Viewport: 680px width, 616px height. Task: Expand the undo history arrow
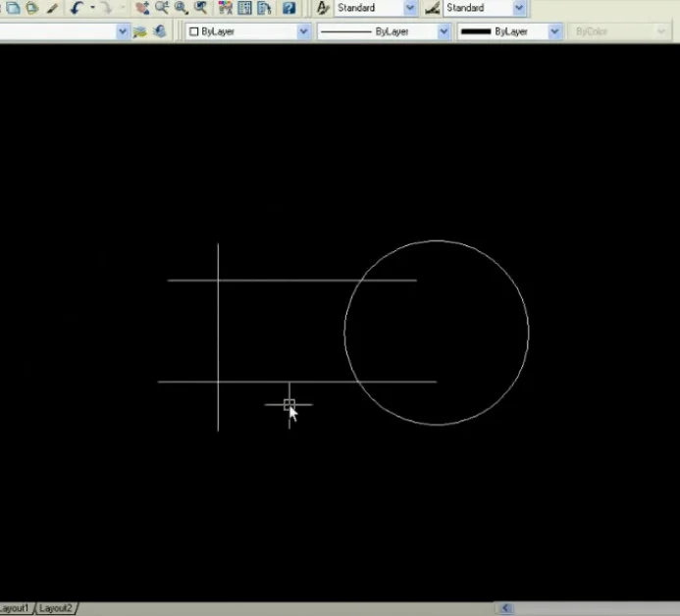point(92,8)
